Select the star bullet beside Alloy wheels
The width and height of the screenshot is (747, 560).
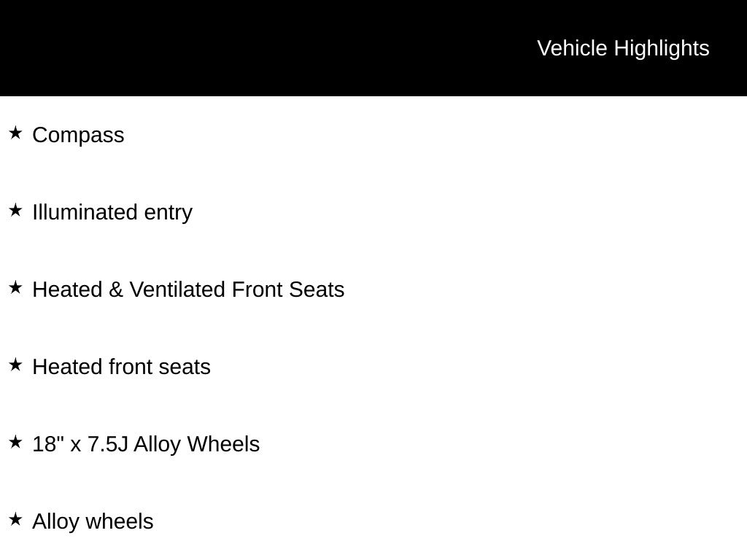[15, 520]
